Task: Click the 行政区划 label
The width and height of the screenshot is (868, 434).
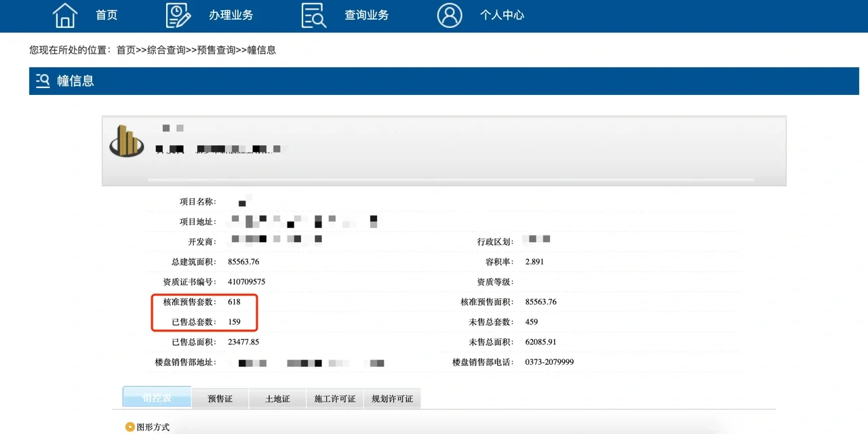Action: (495, 241)
